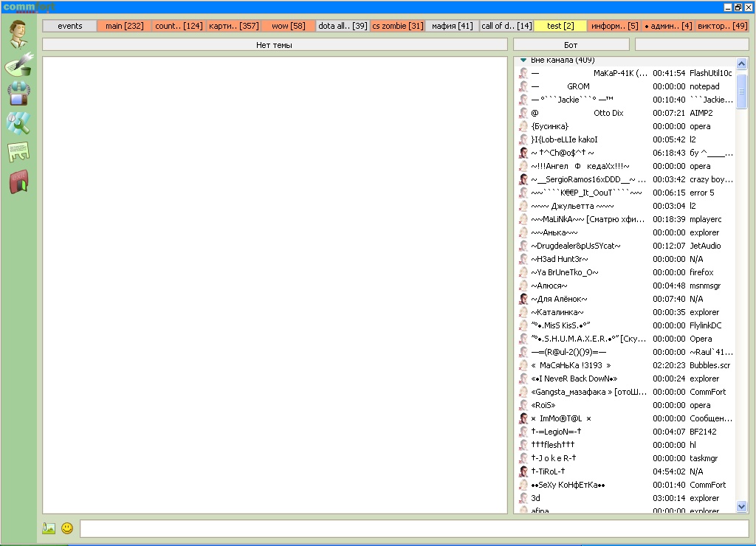Click the attach image icon

[49, 528]
